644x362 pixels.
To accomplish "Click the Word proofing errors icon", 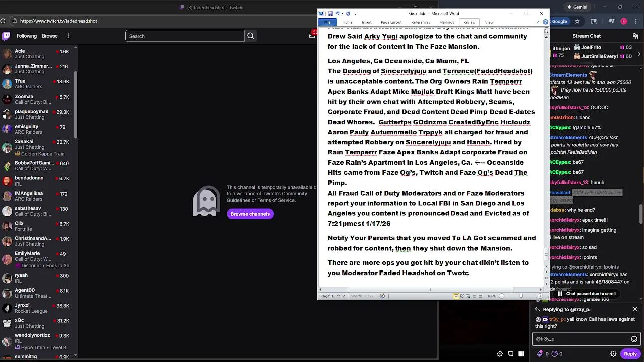I will pos(382,296).
